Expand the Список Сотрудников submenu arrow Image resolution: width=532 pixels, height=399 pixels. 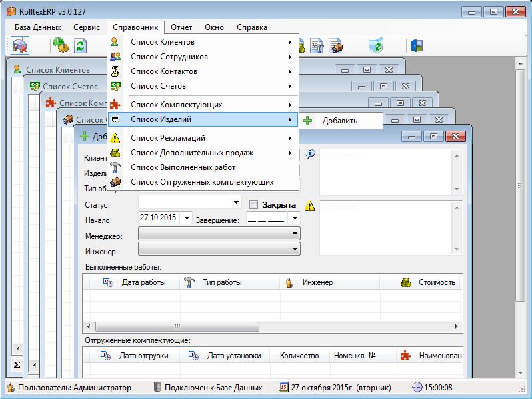[290, 57]
